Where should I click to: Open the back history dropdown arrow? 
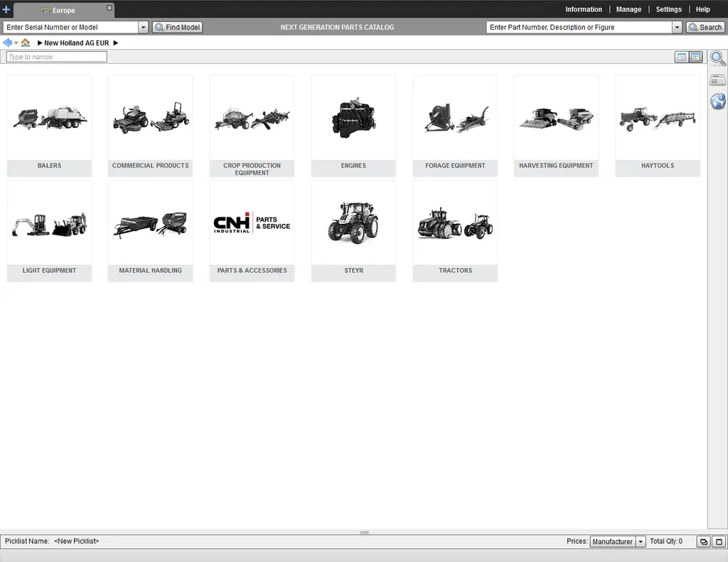click(16, 43)
